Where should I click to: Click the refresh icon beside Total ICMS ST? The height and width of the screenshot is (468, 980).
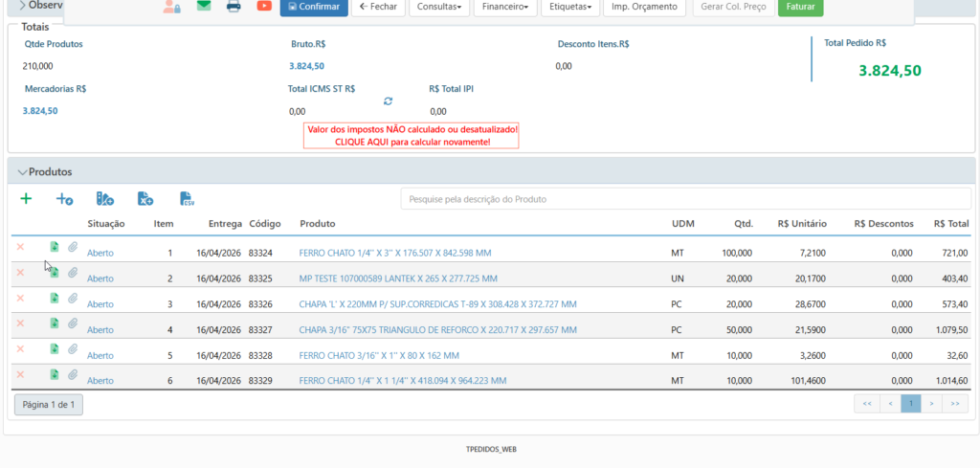[x=388, y=100]
